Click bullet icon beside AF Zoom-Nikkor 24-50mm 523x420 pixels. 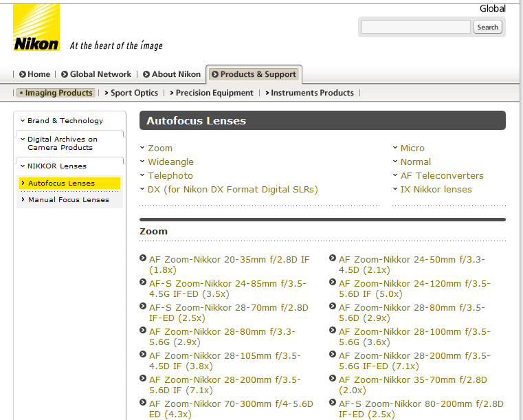pyautogui.click(x=333, y=258)
